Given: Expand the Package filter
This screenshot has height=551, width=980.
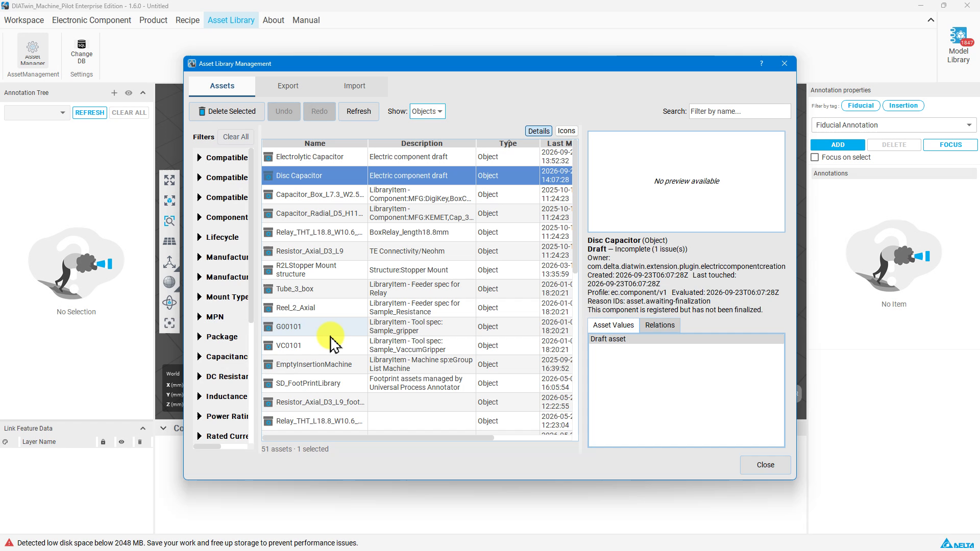Looking at the screenshot, I should tap(199, 337).
